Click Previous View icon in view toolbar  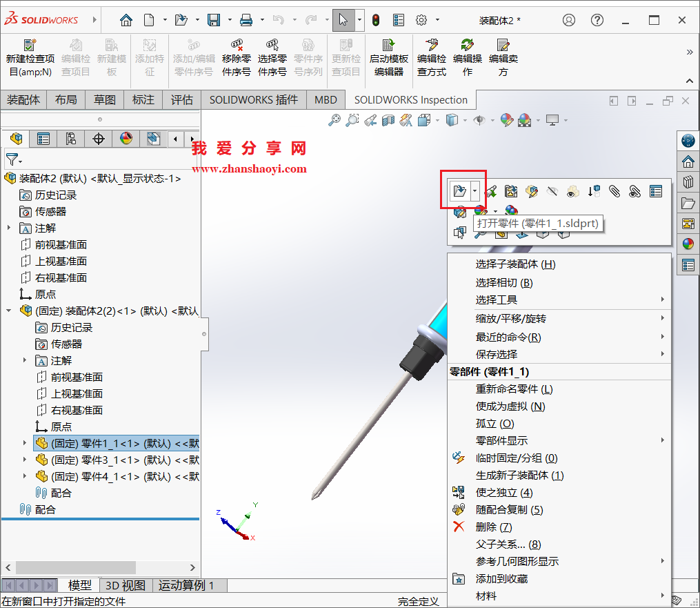(370, 119)
